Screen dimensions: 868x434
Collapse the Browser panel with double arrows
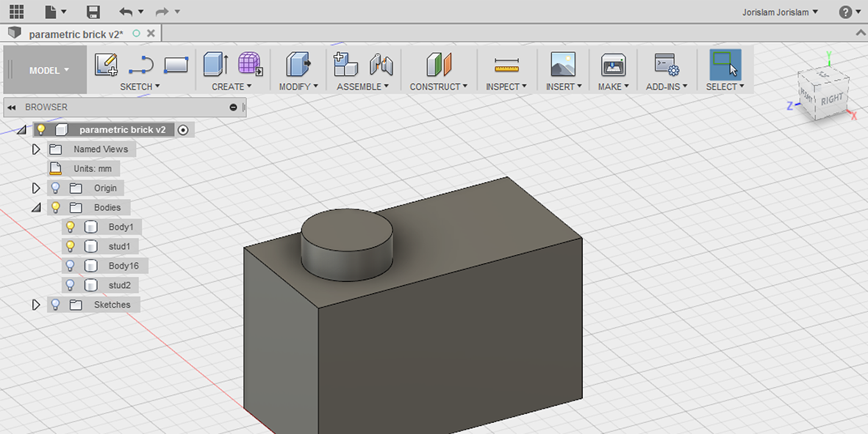click(x=11, y=107)
